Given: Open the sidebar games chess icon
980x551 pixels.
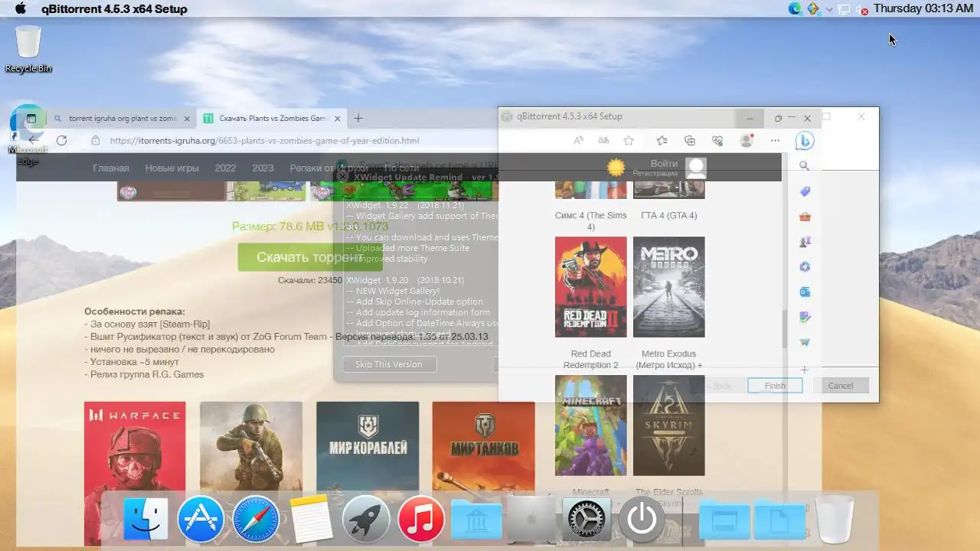Looking at the screenshot, I should tap(804, 242).
